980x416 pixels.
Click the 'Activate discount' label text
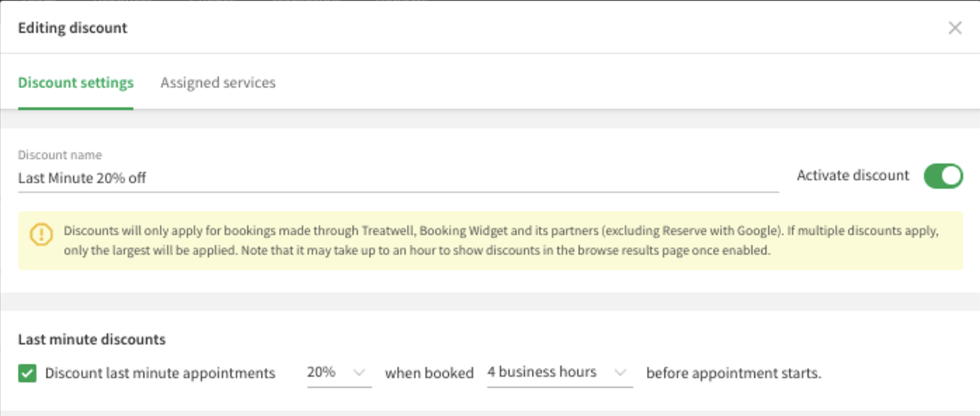point(853,175)
